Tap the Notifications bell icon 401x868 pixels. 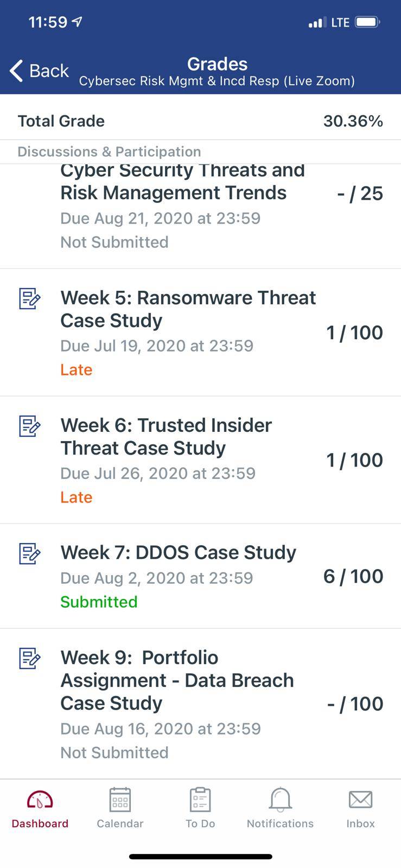pyautogui.click(x=280, y=800)
